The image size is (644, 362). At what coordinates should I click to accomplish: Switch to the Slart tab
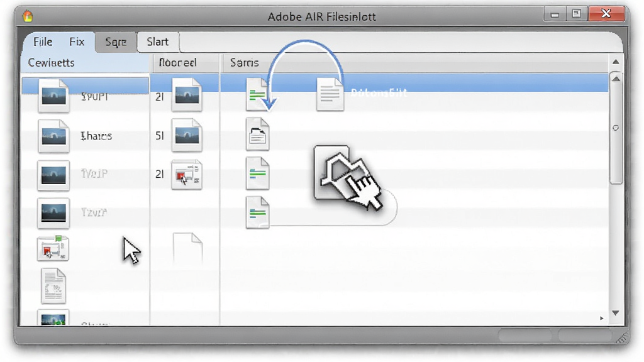pyautogui.click(x=158, y=42)
